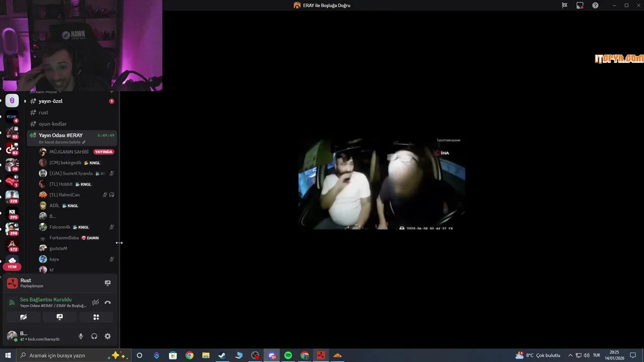The image size is (644, 362).
Task: Open Task View on the taskbar
Action: tap(139, 355)
